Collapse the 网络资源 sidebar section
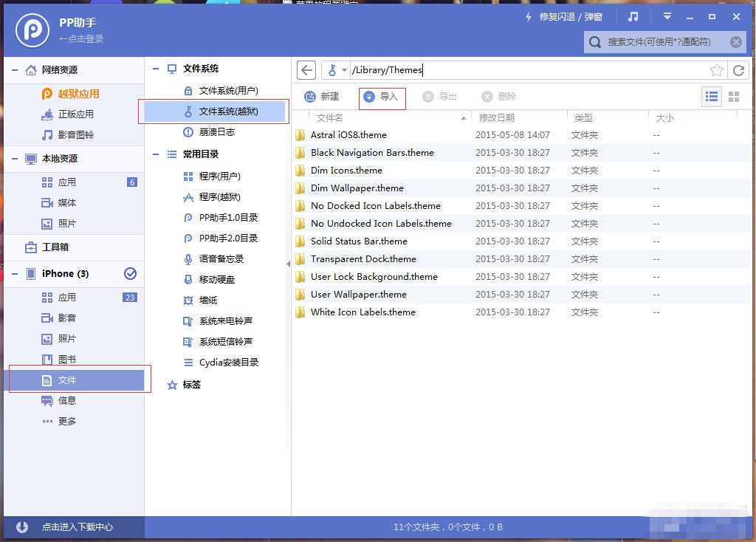This screenshot has height=542, width=756. click(x=15, y=70)
